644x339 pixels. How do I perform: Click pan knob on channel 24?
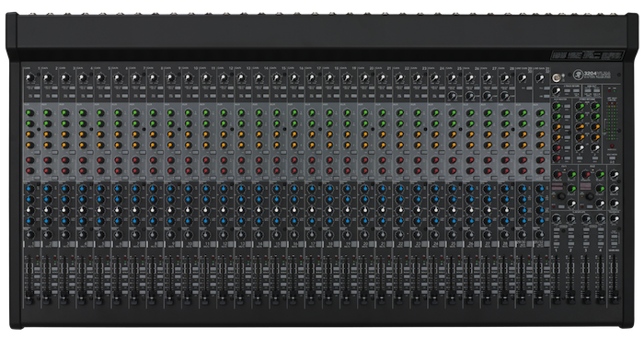(434, 235)
